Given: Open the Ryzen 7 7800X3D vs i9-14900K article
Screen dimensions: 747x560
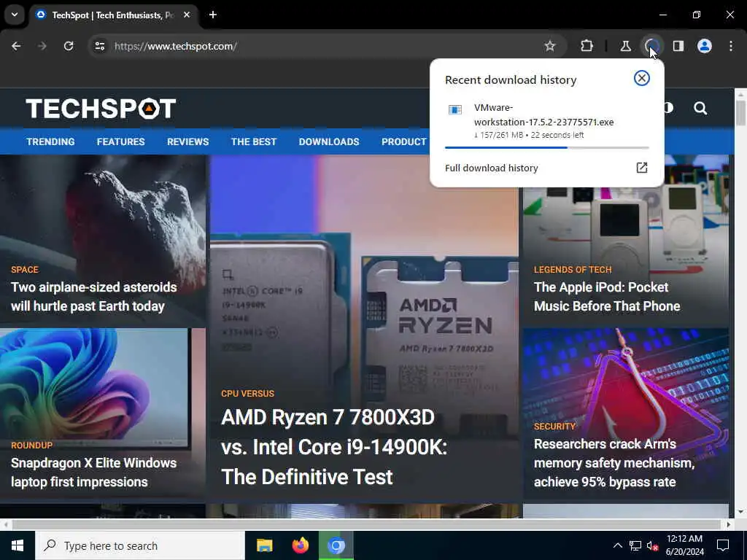Looking at the screenshot, I should click(x=334, y=447).
